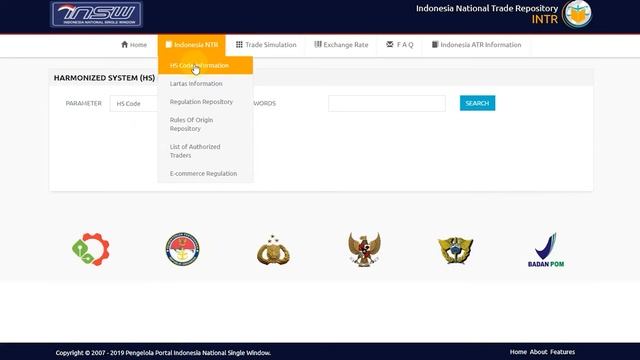This screenshot has width=640, height=360.
Task: Click the PARAMETER label
Action: (84, 103)
